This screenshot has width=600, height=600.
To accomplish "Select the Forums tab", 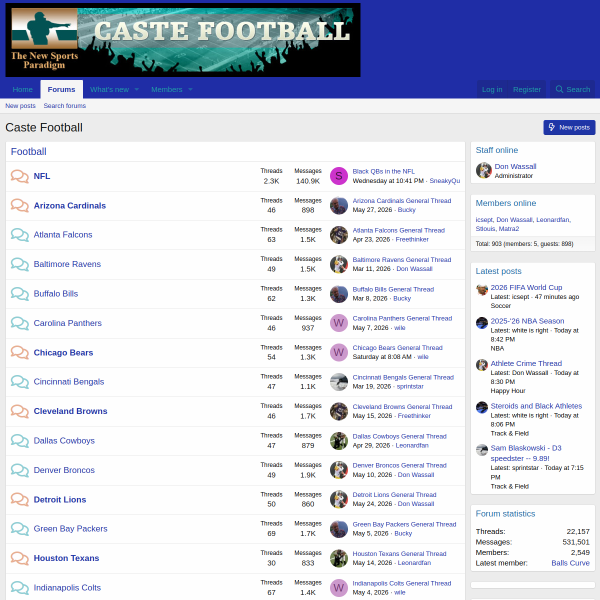I will [x=61, y=90].
